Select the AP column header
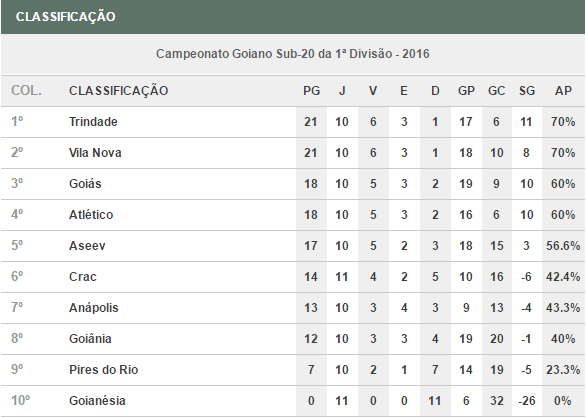This screenshot has height=418, width=586. (563, 91)
